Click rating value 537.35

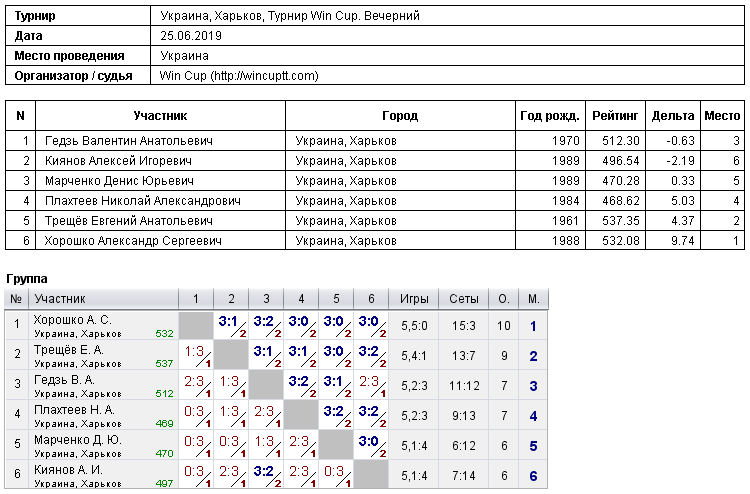point(621,221)
